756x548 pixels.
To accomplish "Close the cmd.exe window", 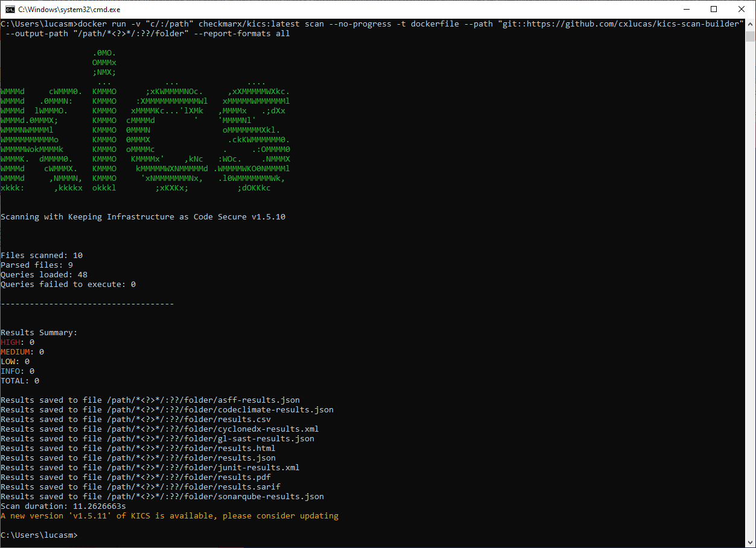I will pos(742,10).
